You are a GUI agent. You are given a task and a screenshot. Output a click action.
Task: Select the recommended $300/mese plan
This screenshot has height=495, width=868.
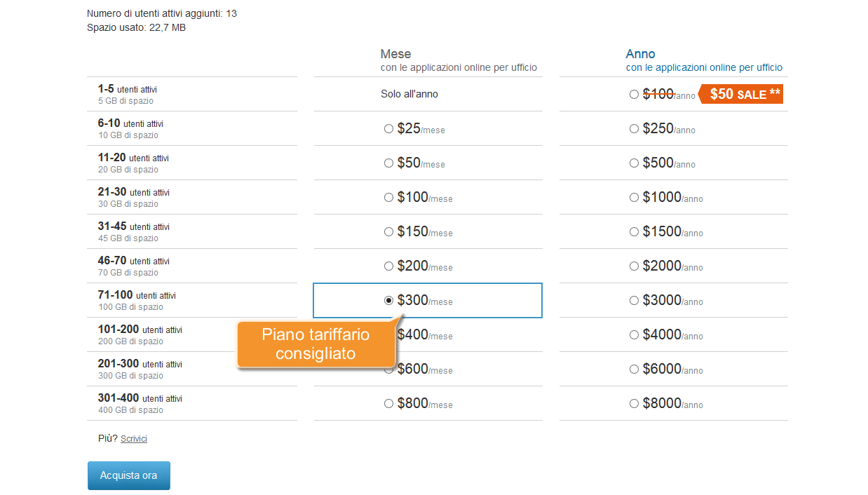tap(388, 300)
